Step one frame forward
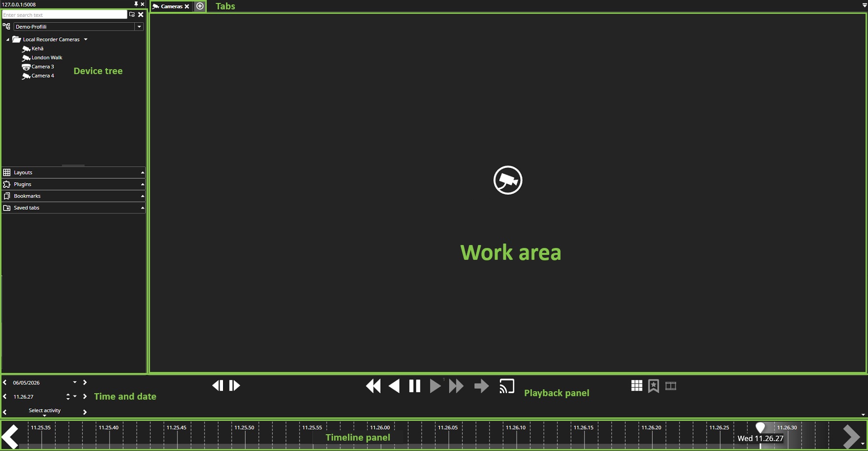Screen dimensions: 868x451 234,385
